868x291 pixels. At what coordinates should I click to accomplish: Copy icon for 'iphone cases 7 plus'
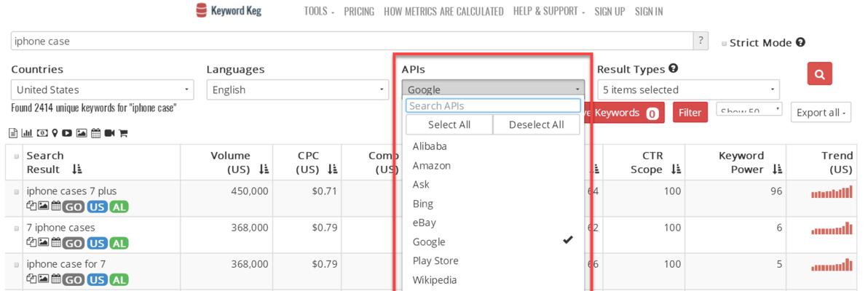31,207
